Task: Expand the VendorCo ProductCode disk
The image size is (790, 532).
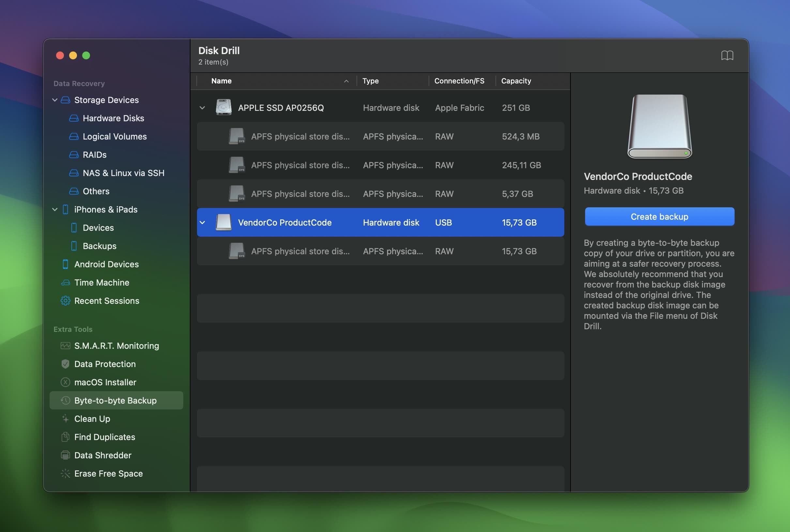Action: pos(202,222)
